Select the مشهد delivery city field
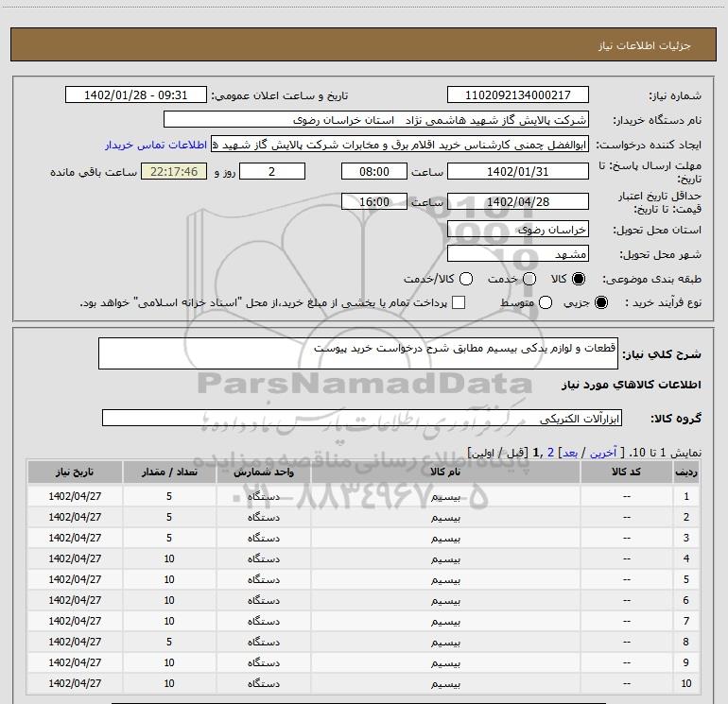This screenshot has height=704, width=728. coord(517,254)
